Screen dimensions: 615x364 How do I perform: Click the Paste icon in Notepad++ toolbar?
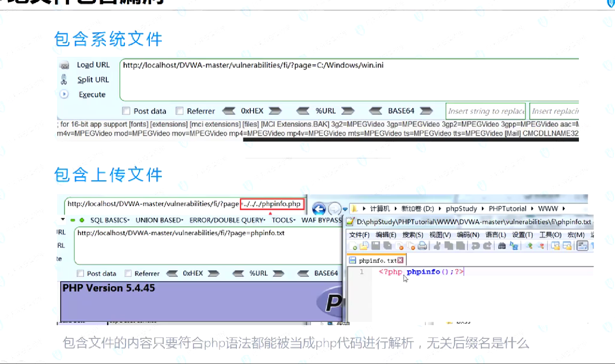460,245
